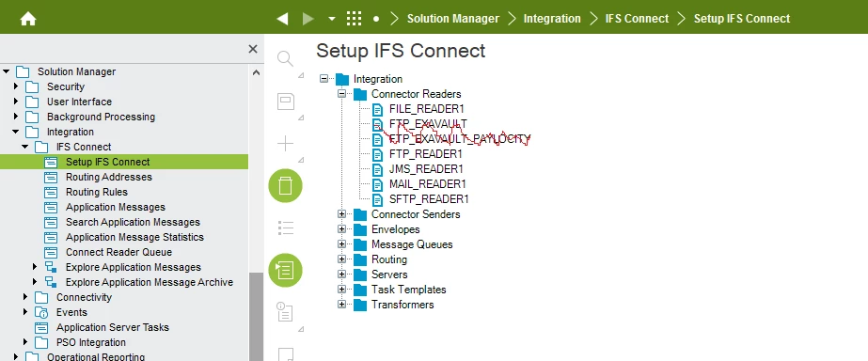Click Solution Manager breadcrumb link
This screenshot has width=868, height=361.
coord(453,19)
